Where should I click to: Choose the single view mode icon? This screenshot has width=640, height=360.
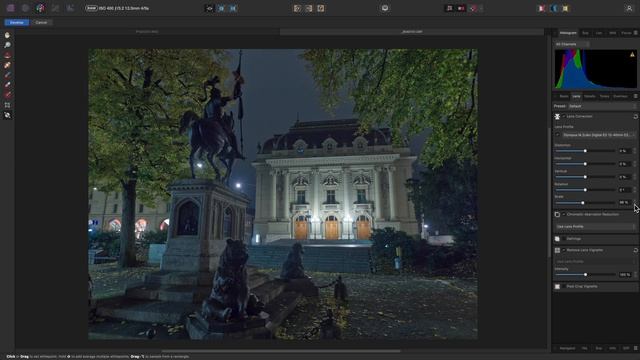click(x=209, y=8)
